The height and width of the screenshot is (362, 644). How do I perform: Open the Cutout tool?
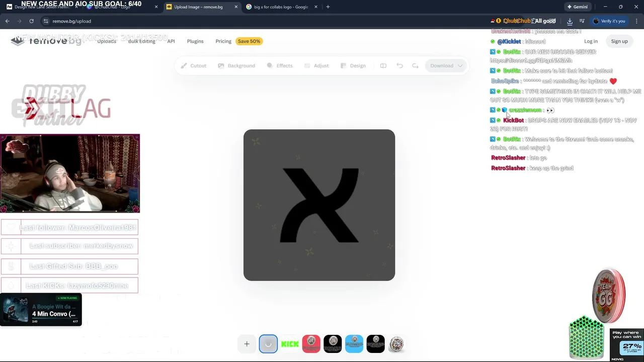point(194,66)
